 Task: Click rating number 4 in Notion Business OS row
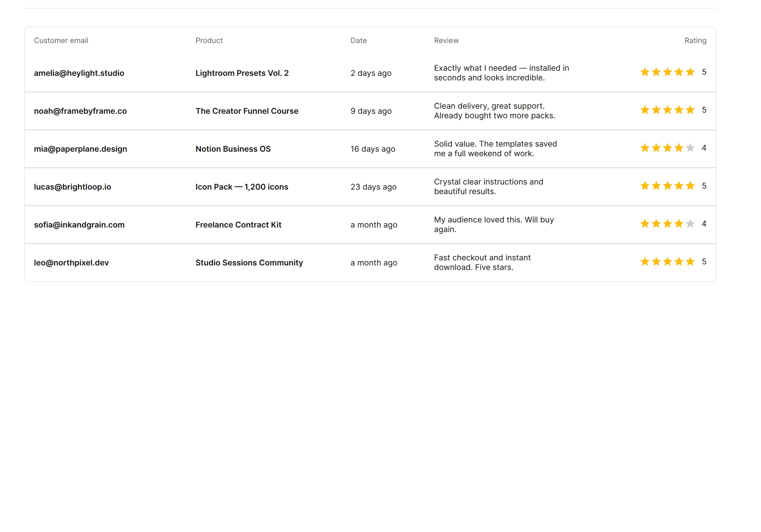coord(704,148)
